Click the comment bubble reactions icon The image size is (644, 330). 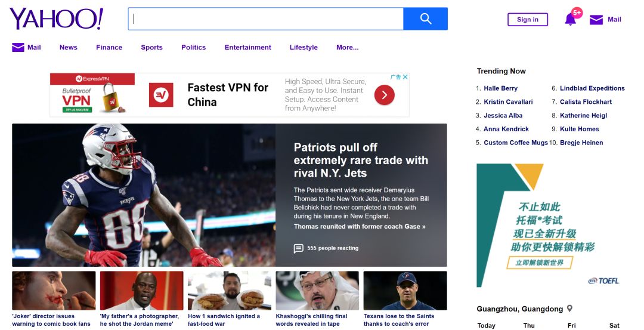click(299, 248)
